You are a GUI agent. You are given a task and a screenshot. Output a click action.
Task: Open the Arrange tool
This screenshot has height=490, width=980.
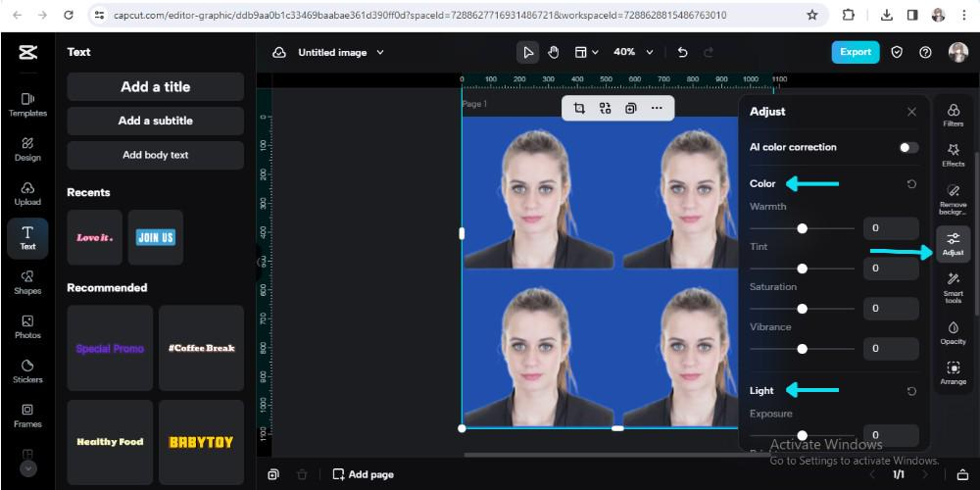pos(954,373)
